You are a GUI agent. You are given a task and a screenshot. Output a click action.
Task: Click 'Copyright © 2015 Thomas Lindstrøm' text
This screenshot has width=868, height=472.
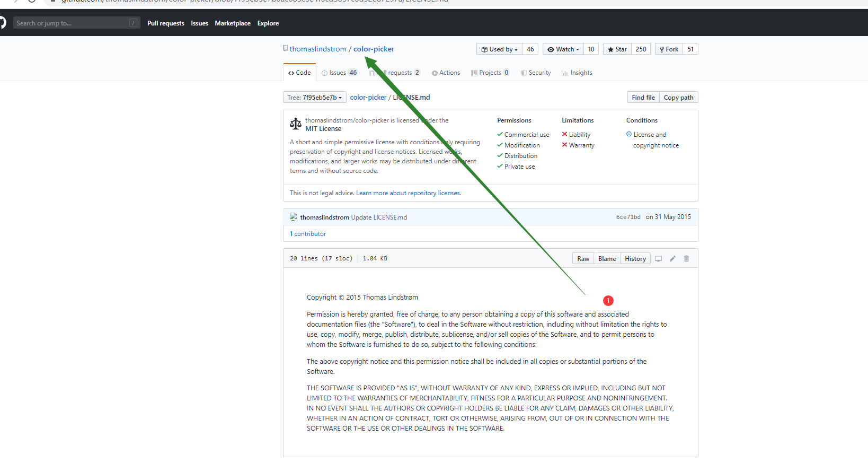pos(362,298)
